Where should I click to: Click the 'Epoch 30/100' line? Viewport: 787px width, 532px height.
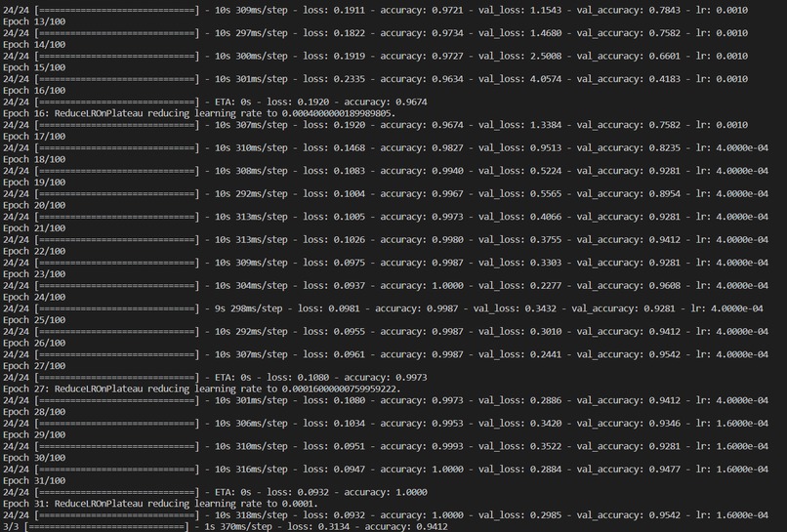coord(34,458)
